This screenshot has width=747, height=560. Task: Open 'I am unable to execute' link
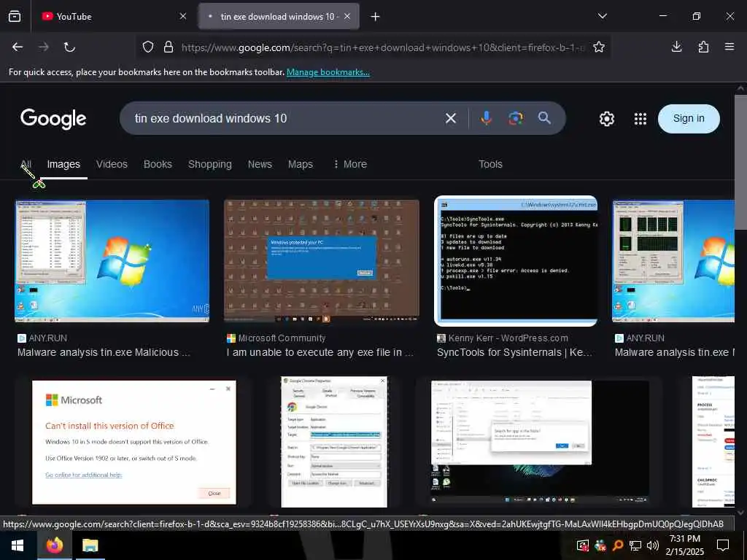320,352
